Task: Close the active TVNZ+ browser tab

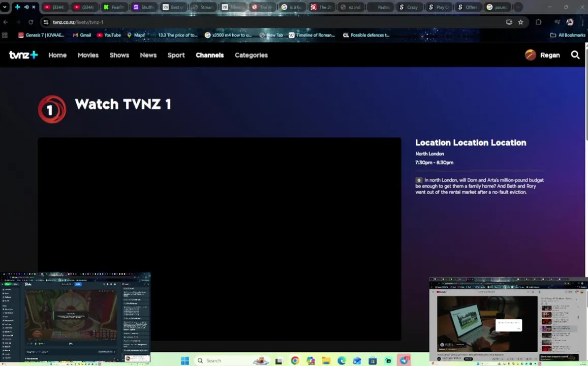Action: click(x=34, y=7)
